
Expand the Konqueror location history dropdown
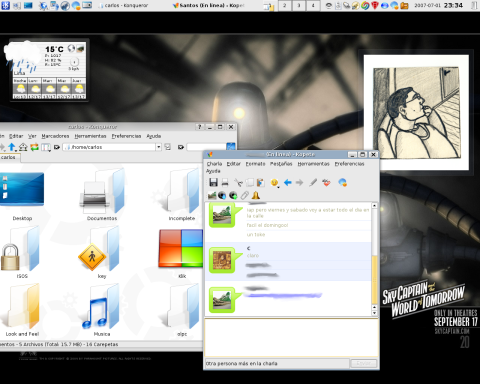(x=159, y=147)
